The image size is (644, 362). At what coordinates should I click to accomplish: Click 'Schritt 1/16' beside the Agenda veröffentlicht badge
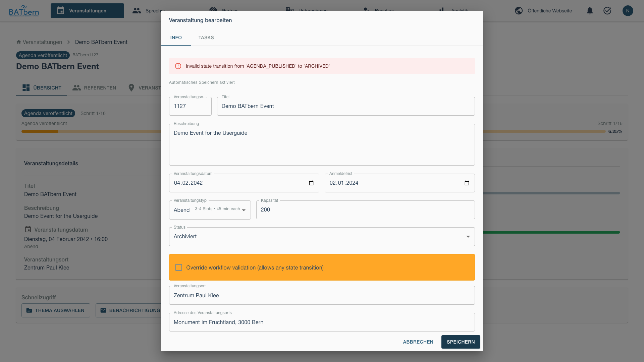[93, 113]
